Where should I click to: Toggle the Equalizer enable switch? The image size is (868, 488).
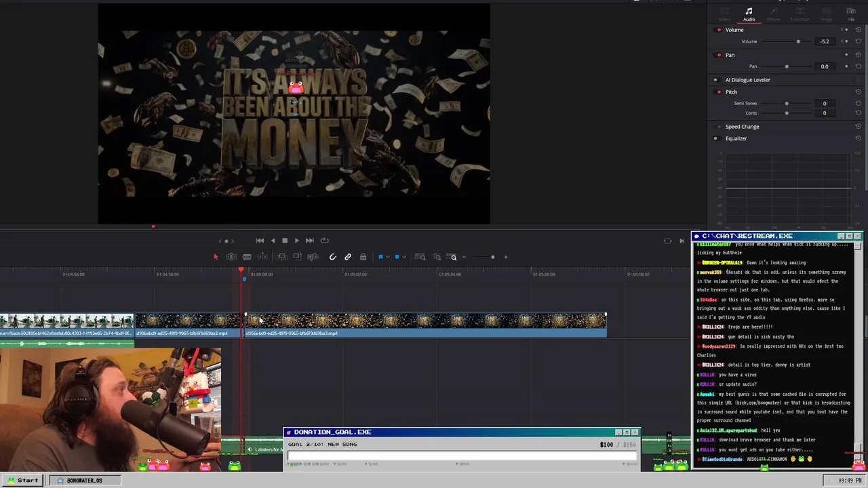point(716,138)
